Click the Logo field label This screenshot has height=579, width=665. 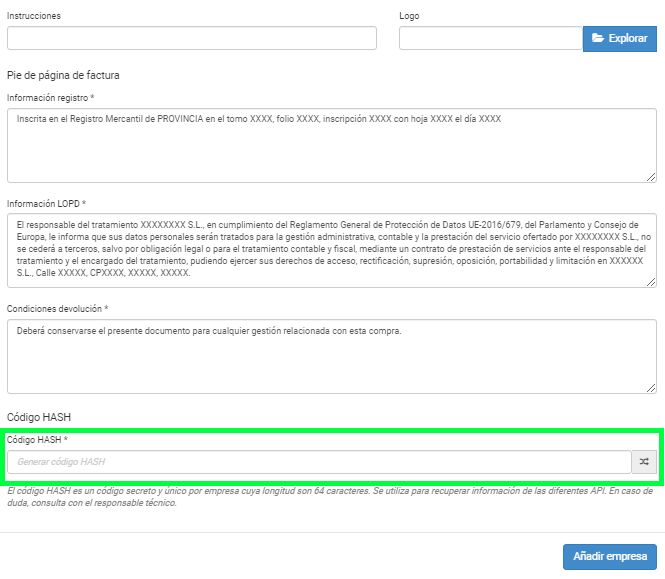[x=409, y=16]
